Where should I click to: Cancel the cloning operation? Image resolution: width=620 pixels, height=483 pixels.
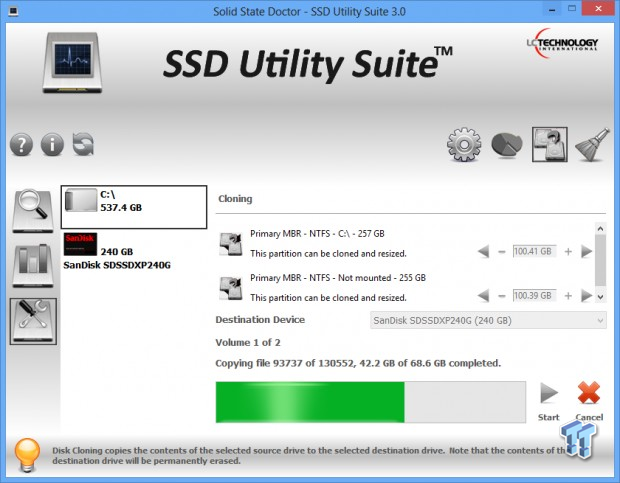[589, 402]
